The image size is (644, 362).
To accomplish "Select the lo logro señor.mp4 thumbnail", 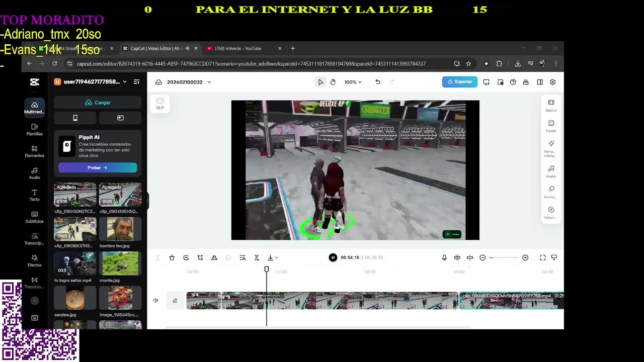I will (75, 263).
